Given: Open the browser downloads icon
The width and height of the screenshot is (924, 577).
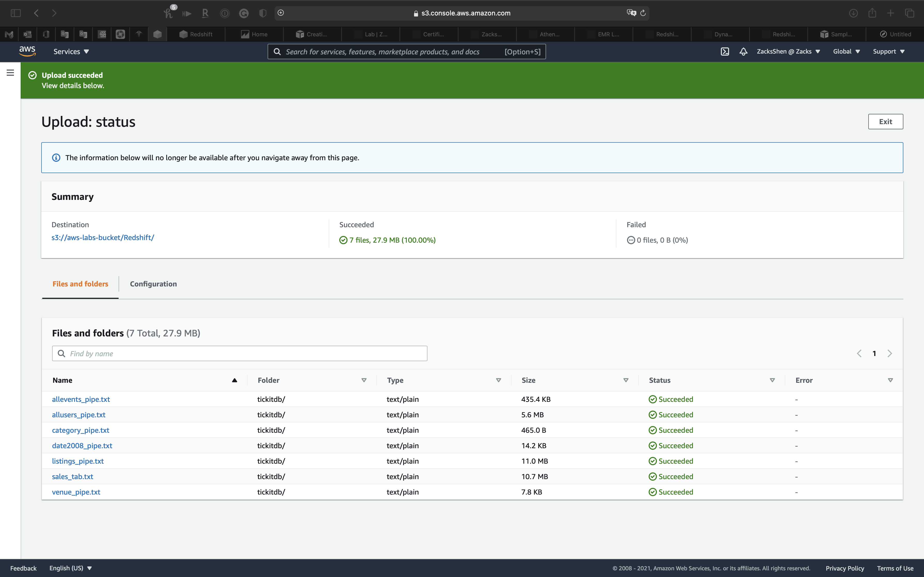Looking at the screenshot, I should coord(853,13).
